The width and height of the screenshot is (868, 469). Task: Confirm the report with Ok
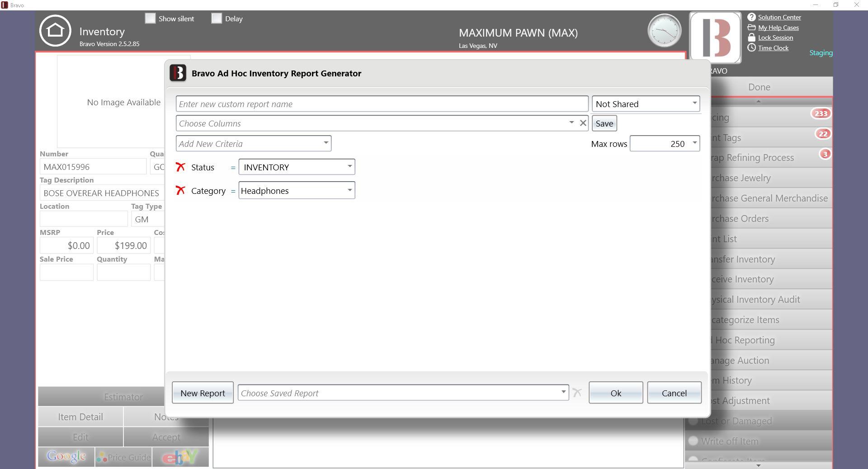616,393
